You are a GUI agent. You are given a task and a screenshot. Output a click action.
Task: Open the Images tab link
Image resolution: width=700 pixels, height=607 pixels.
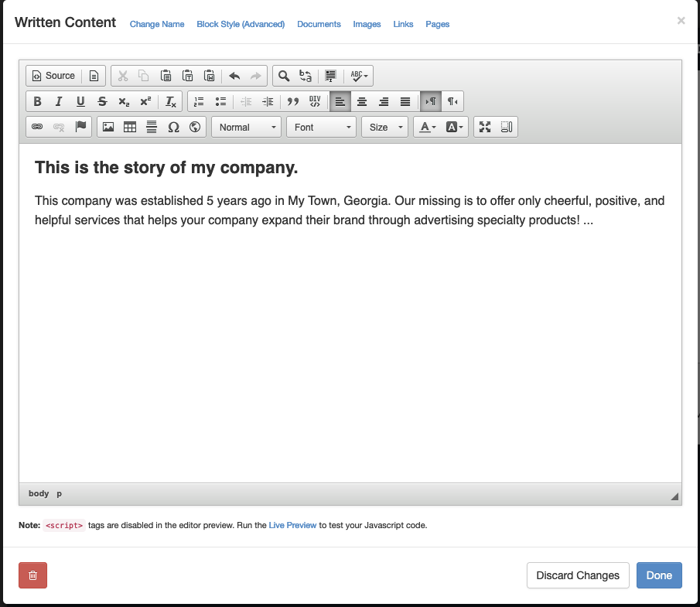(x=367, y=24)
